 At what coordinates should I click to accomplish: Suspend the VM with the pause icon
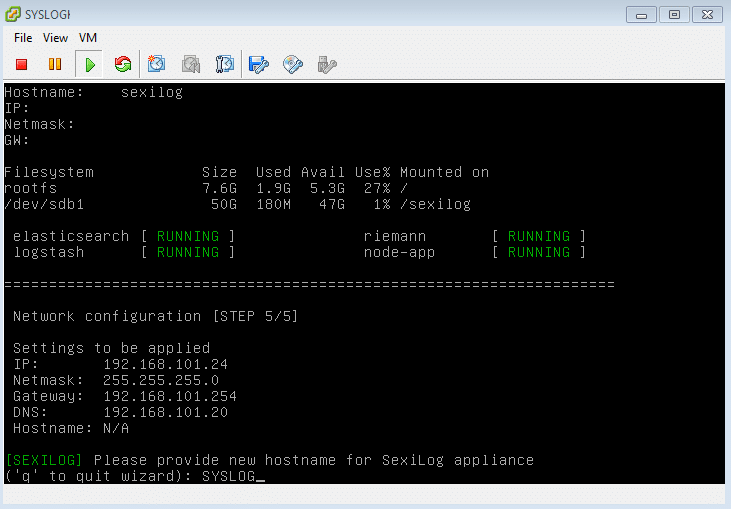(55, 64)
